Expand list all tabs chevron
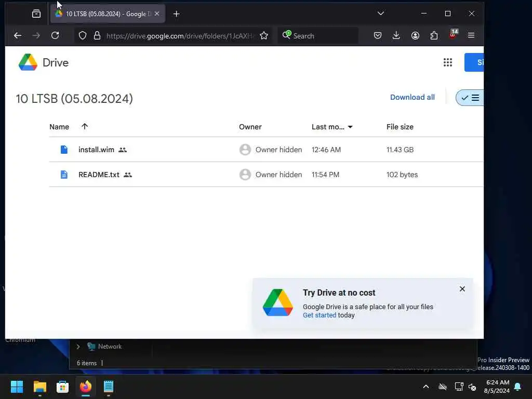The image size is (532, 399). pyautogui.click(x=381, y=14)
